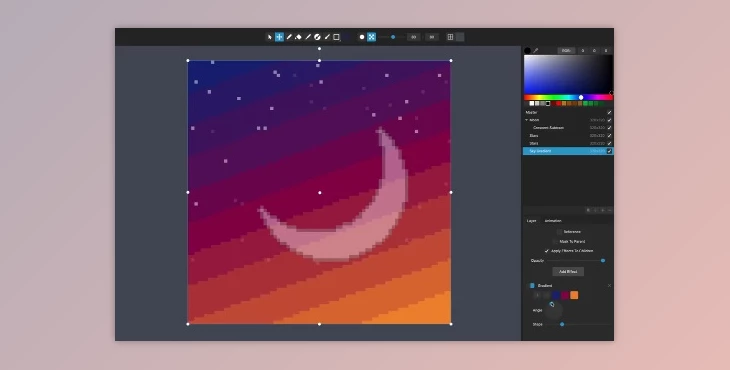Select the white palette swatch
The height and width of the screenshot is (370, 730).
pyautogui.click(x=532, y=103)
